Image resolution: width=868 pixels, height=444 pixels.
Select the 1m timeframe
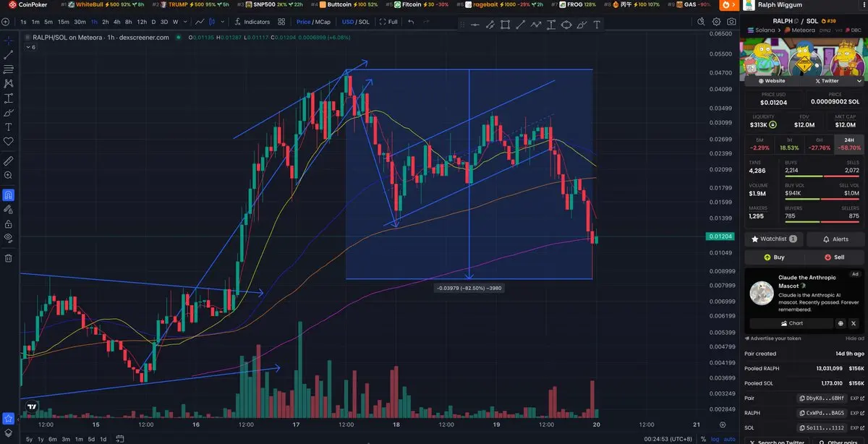(35, 22)
